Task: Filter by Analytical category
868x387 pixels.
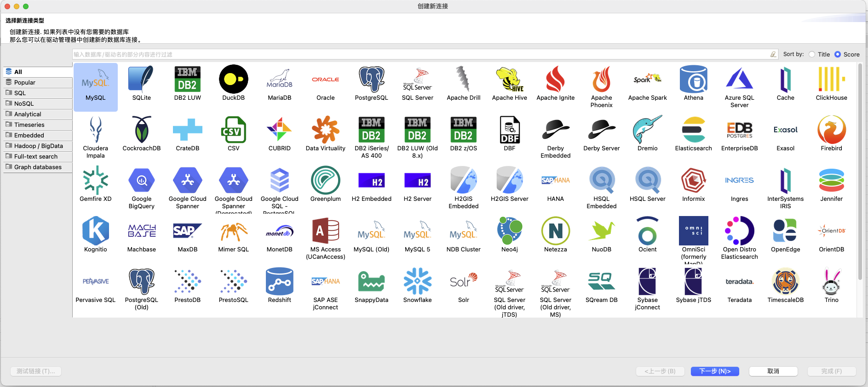Action: coord(38,114)
